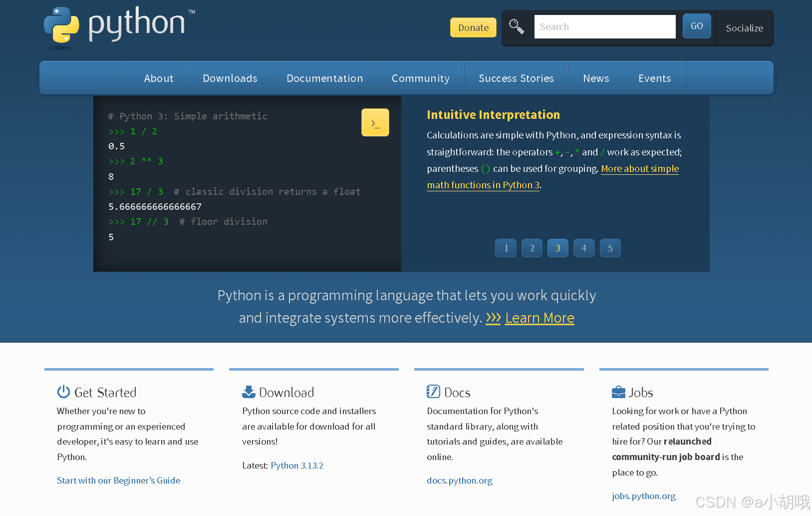
Task: Expand the Socialize menu
Action: (x=744, y=28)
